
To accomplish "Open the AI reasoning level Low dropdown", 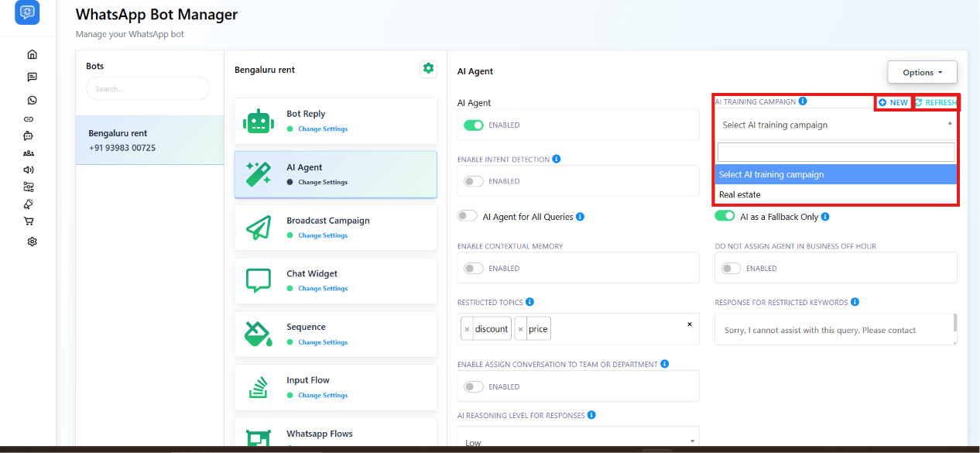I will [x=578, y=440].
